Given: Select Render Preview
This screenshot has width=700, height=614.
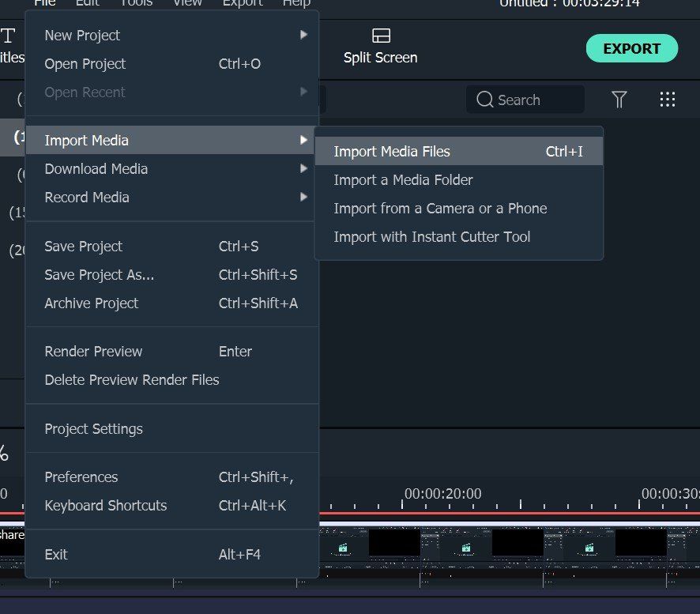Looking at the screenshot, I should point(172,352).
